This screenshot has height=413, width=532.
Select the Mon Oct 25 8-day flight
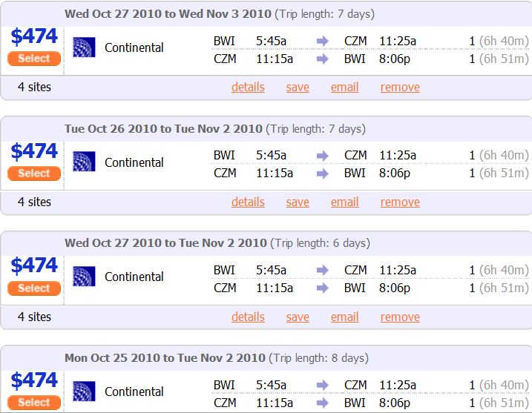(34, 403)
